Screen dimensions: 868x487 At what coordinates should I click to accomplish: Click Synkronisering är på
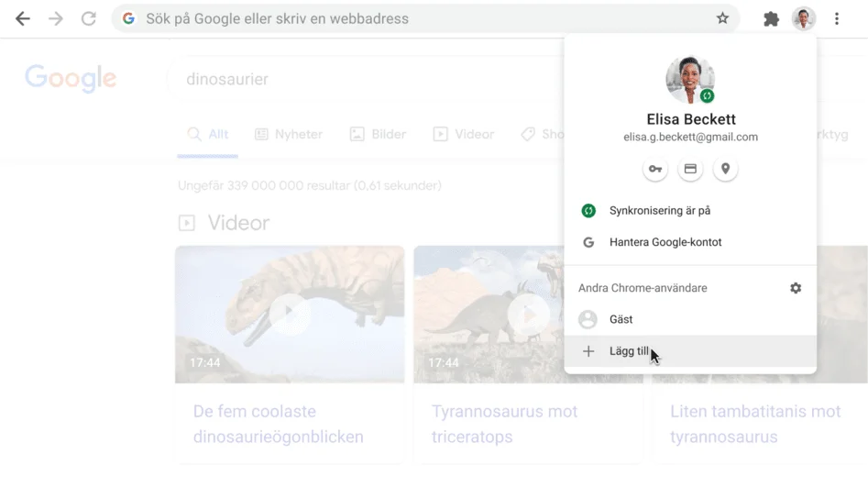pyautogui.click(x=659, y=211)
